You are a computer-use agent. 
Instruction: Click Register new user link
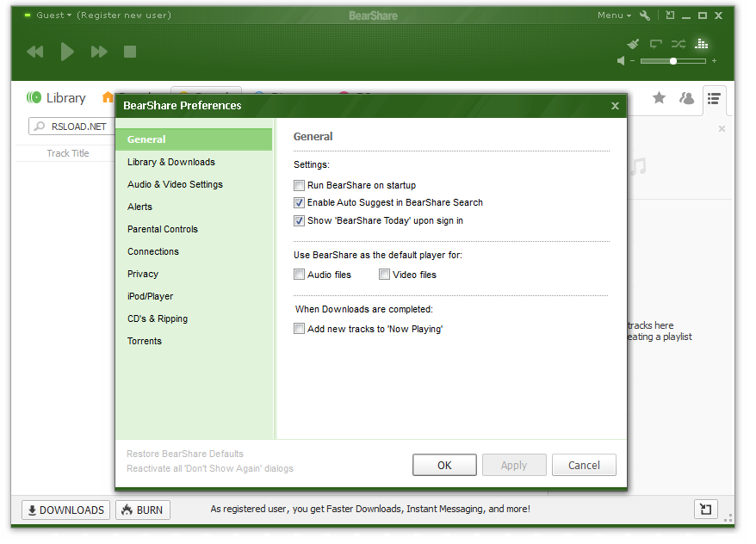124,15
